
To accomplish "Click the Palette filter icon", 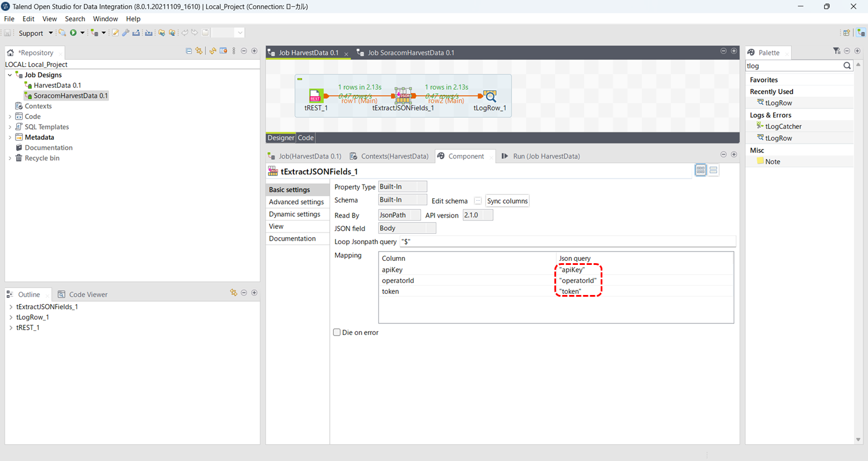I will (x=836, y=51).
